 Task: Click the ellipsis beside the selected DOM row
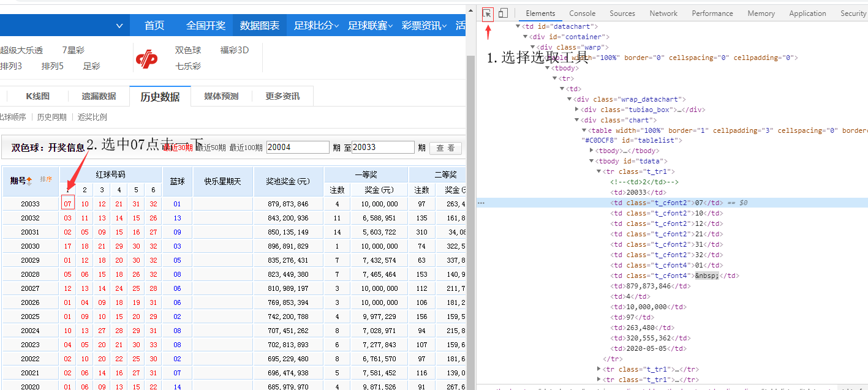tap(481, 203)
